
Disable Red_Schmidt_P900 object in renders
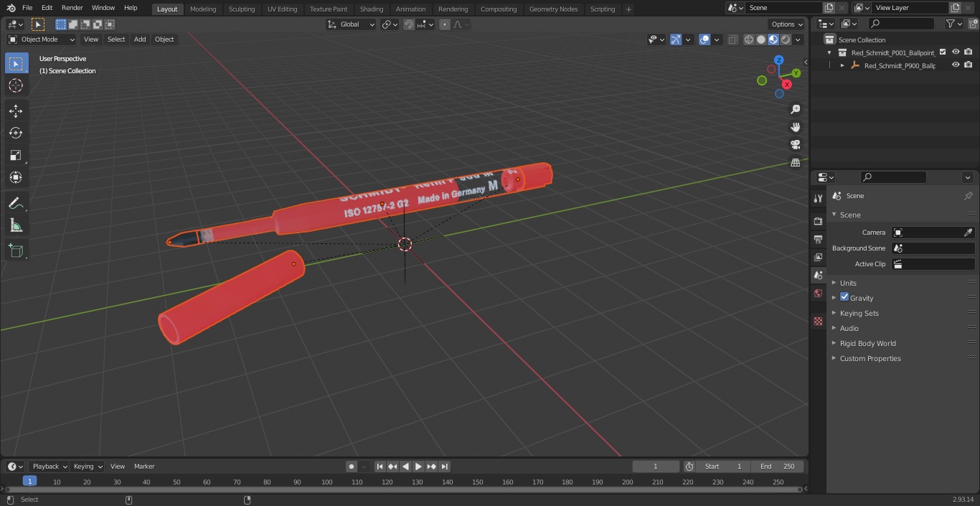point(969,65)
